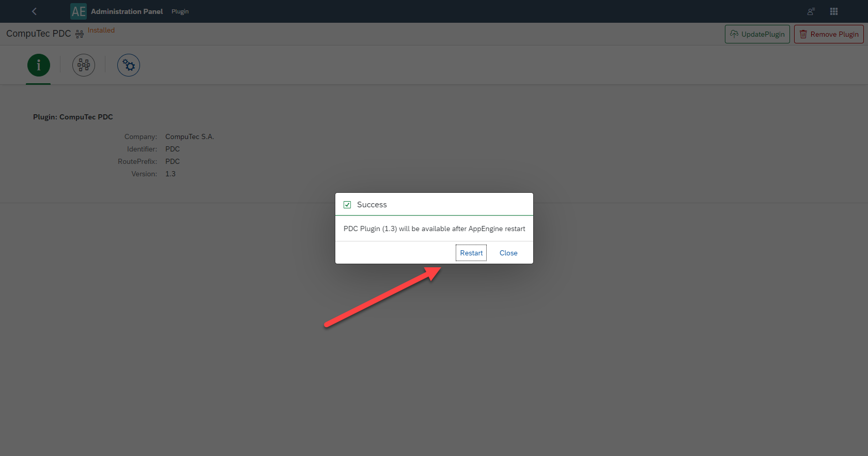
Task: Click the RoutePrefix value PDC
Action: coord(173,161)
